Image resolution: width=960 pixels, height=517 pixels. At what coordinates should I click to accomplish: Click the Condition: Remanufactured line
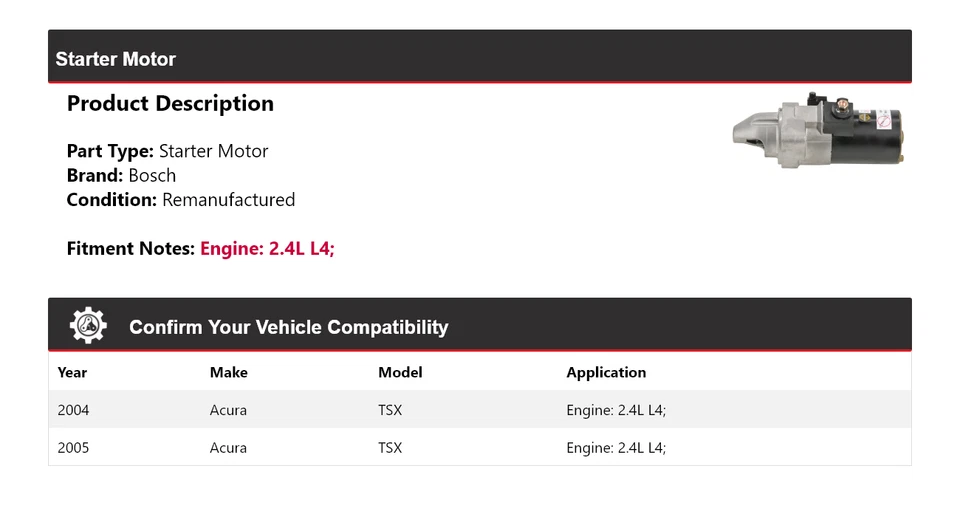[180, 200]
